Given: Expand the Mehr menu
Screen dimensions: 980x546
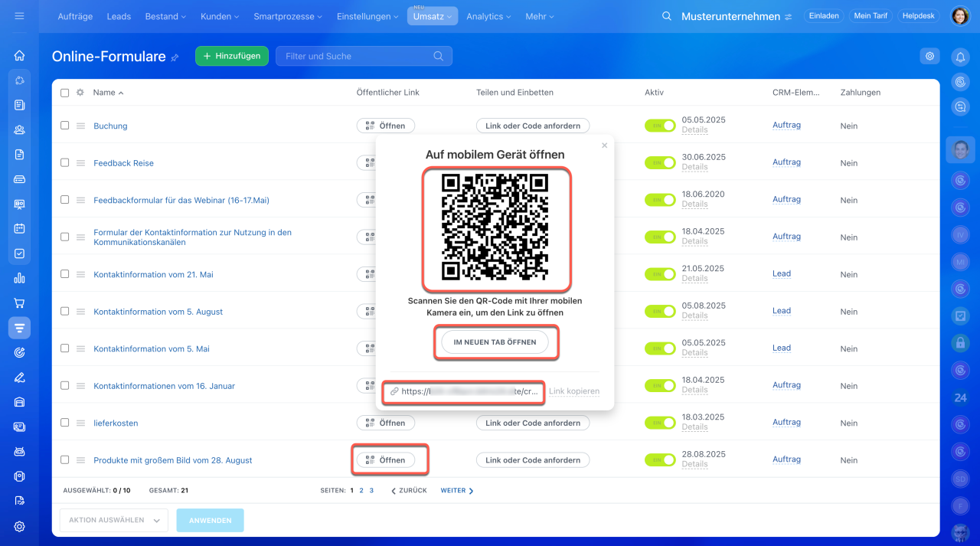Looking at the screenshot, I should click(541, 16).
